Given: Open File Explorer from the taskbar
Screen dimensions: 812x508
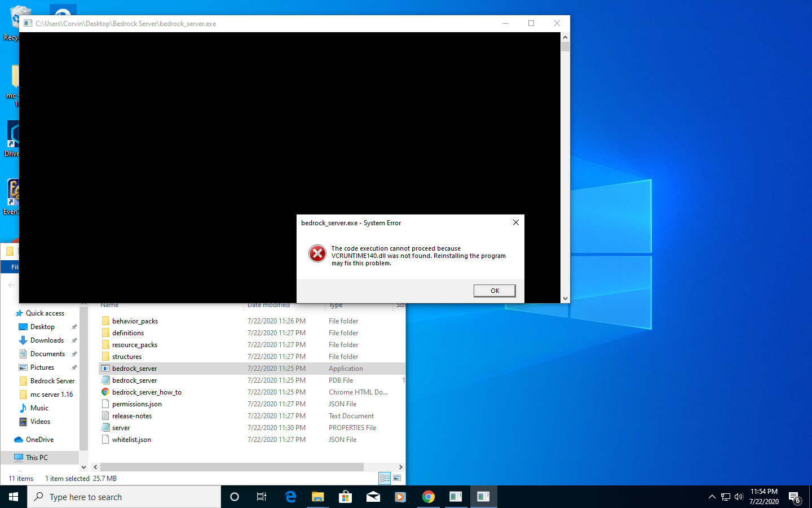Looking at the screenshot, I should (318, 497).
